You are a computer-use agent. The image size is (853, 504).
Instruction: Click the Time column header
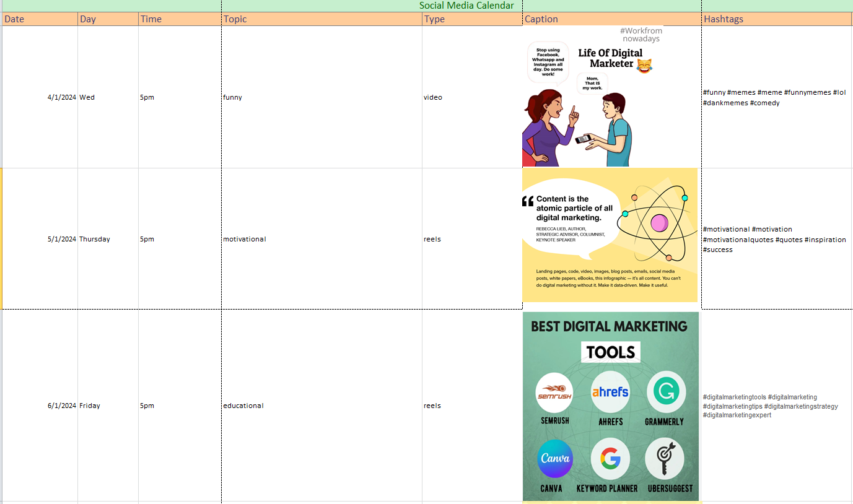(180, 19)
